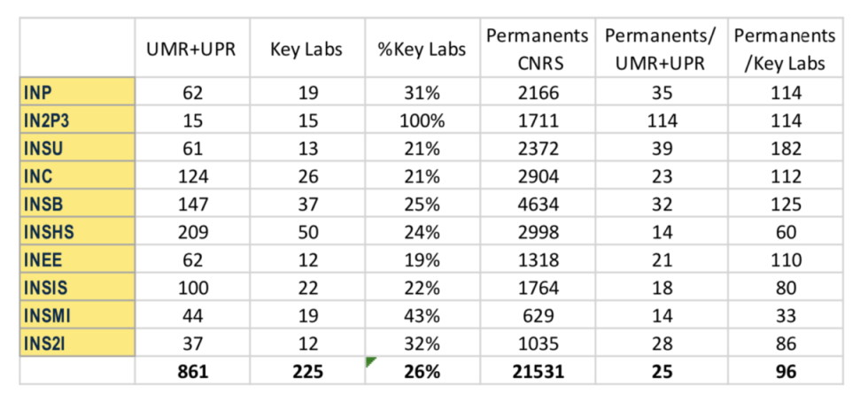Click the %Key Labs header cell
This screenshot has height=410, width=868.
[x=422, y=49]
